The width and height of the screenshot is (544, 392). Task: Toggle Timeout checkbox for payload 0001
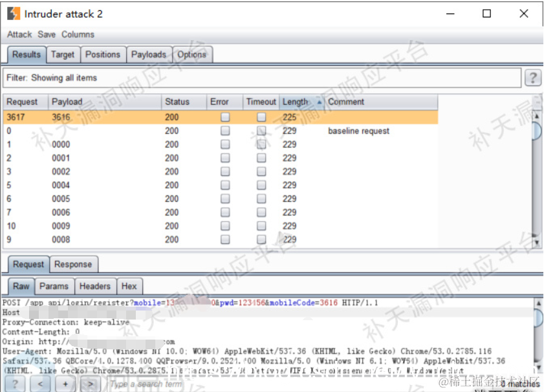click(261, 158)
